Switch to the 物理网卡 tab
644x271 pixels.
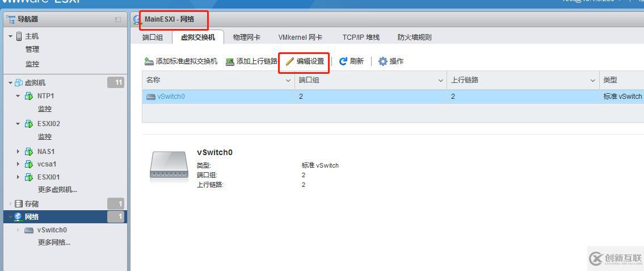point(246,37)
